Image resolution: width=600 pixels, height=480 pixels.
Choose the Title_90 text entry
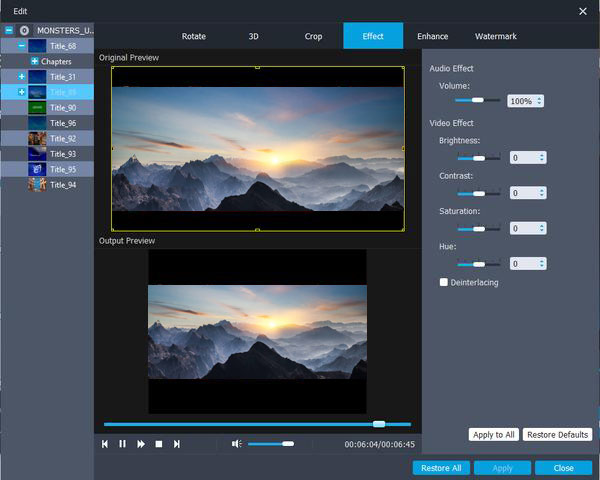(63, 108)
